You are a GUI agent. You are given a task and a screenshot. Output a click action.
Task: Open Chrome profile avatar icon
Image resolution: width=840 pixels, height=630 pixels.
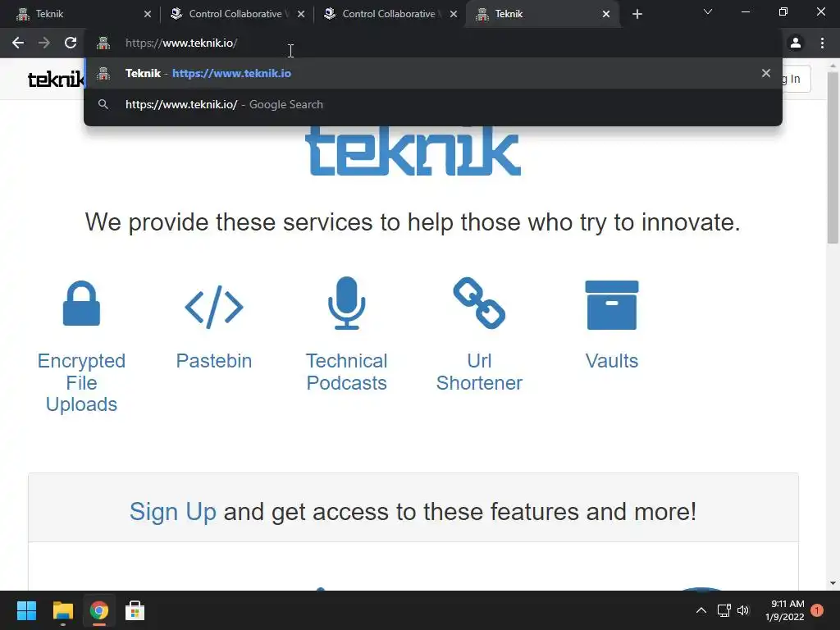[796, 43]
